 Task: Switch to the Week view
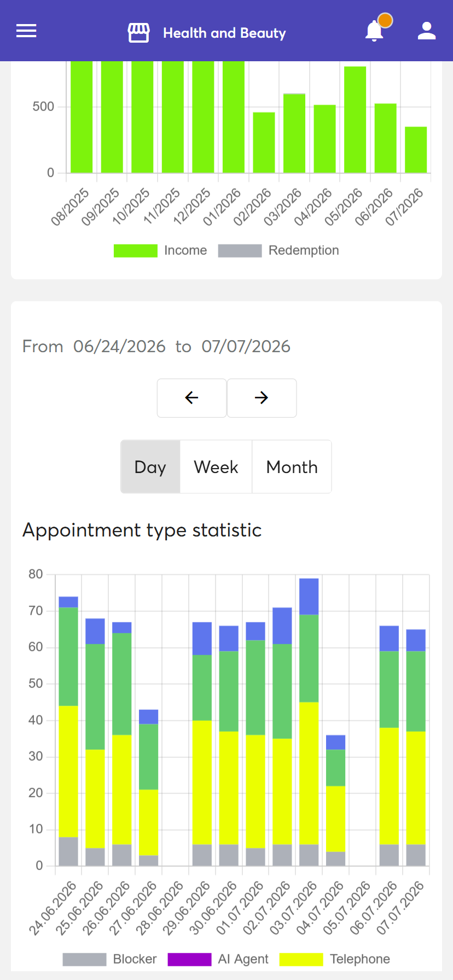coord(216,467)
